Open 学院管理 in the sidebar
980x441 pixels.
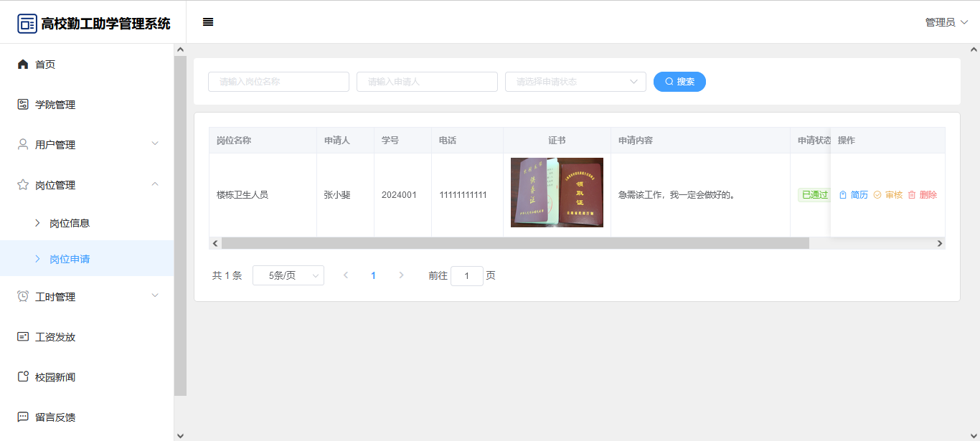tap(55, 105)
